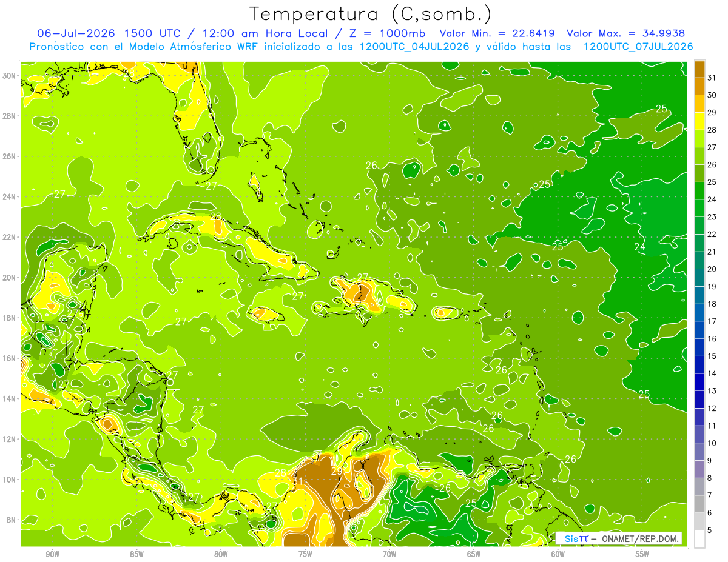This screenshot has height=562, width=728.
Task: Click the white bottom swatch of the color scale
Action: [699, 539]
